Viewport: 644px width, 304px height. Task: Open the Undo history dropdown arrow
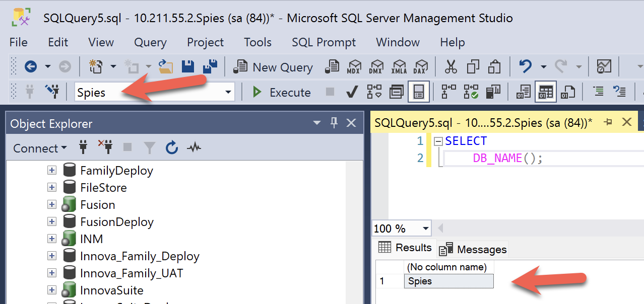coord(543,66)
